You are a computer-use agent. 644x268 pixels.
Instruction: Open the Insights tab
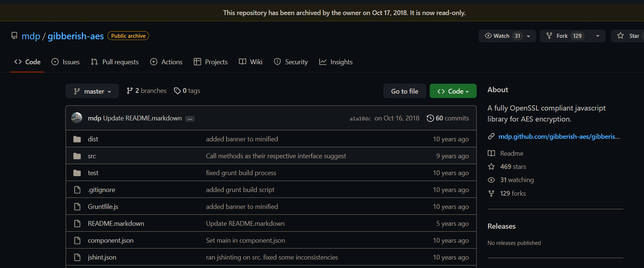[x=336, y=62]
